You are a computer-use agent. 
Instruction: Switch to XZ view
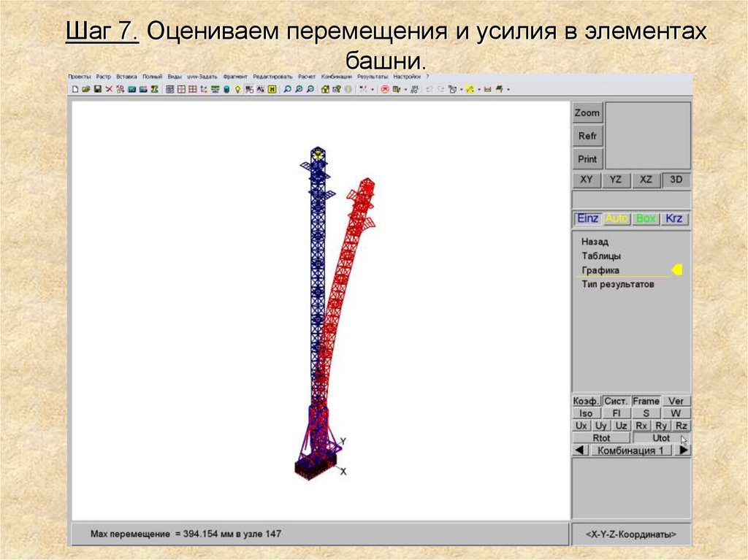coord(646,180)
